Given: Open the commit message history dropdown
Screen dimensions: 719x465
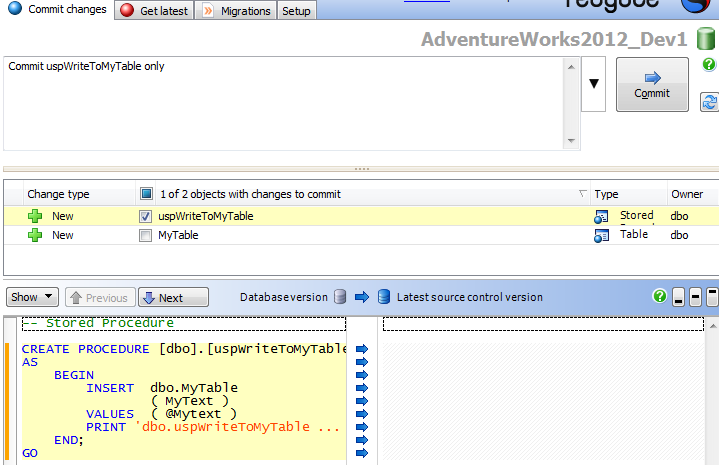Looking at the screenshot, I should 594,84.
